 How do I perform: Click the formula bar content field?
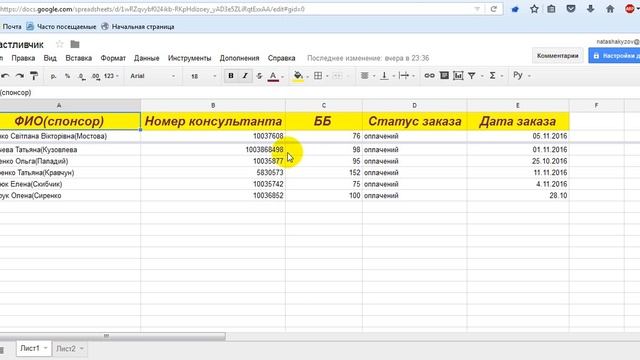tap(320, 93)
